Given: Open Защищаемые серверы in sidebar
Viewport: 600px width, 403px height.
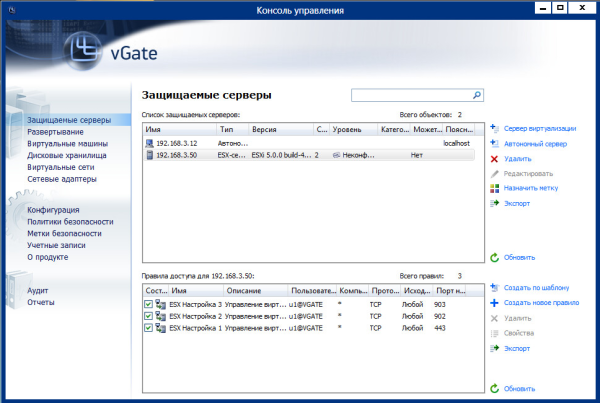Looking at the screenshot, I should [69, 120].
